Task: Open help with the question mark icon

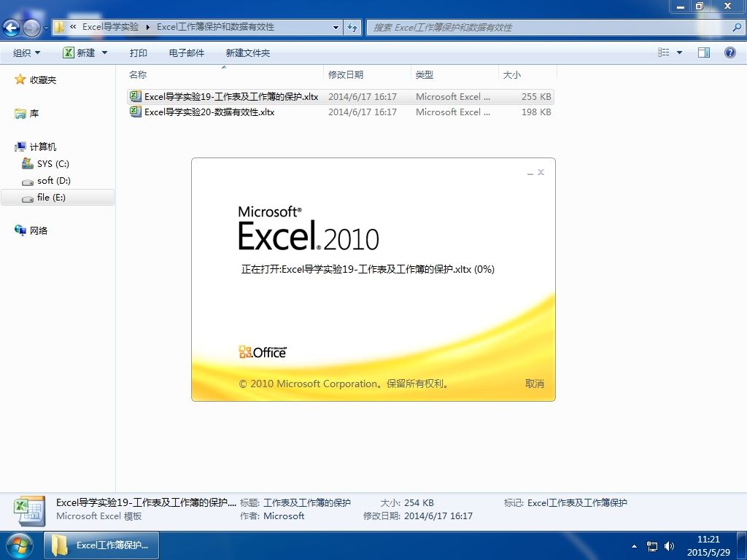Action: tap(729, 52)
